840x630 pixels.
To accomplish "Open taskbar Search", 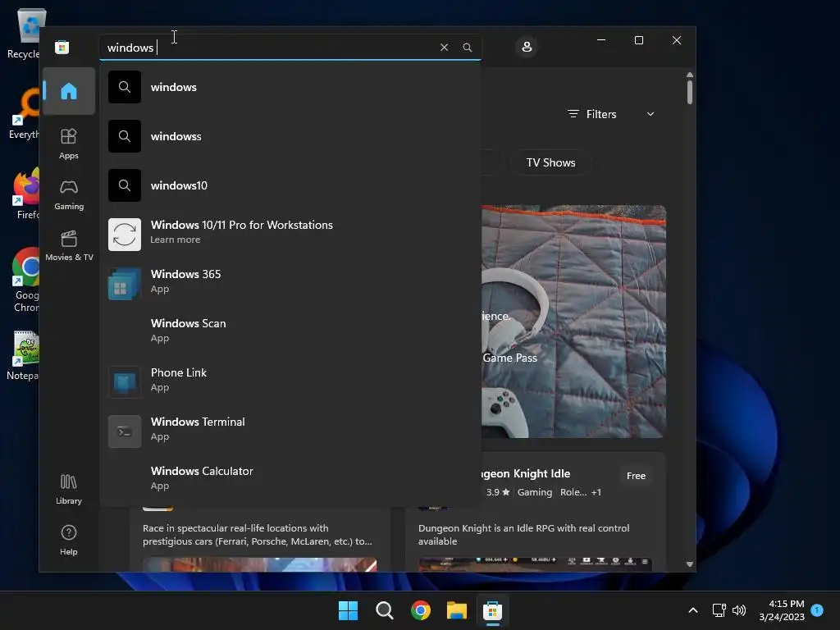I will pos(384,610).
